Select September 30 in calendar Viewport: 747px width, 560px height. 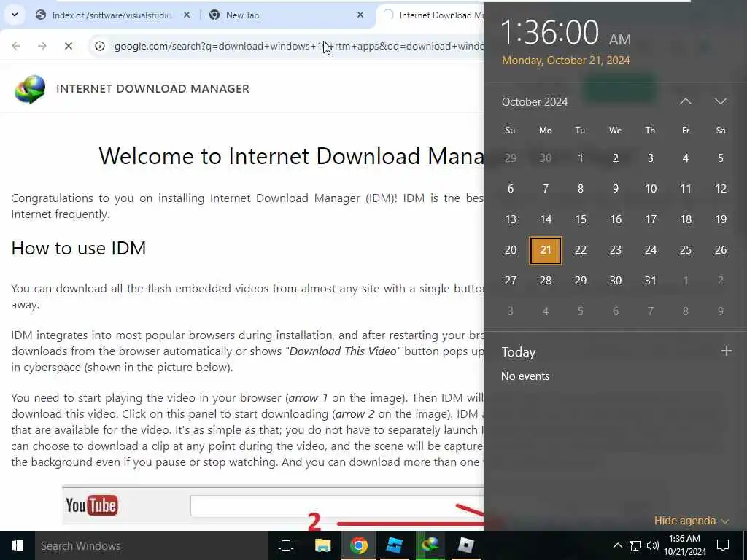[x=546, y=158]
